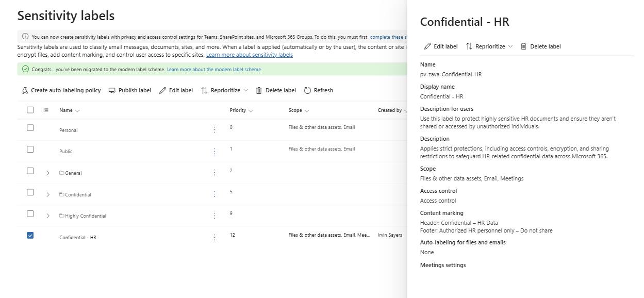
Task: Check the Confidential label group checkbox
Action: 30,192
